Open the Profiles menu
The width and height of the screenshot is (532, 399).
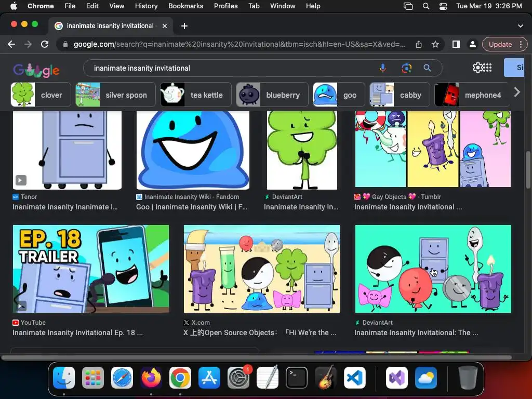(x=225, y=6)
